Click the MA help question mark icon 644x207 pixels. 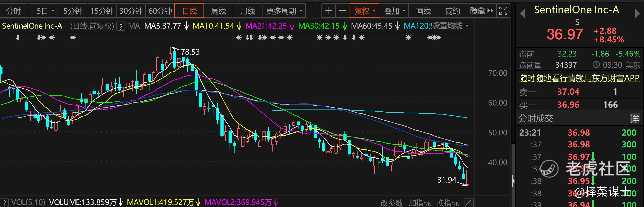121,26
